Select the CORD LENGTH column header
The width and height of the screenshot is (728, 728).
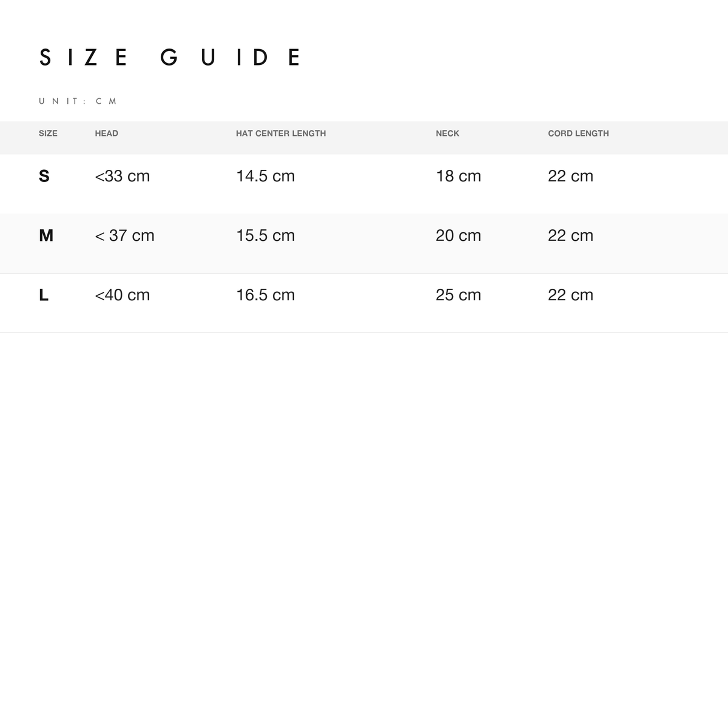[578, 133]
